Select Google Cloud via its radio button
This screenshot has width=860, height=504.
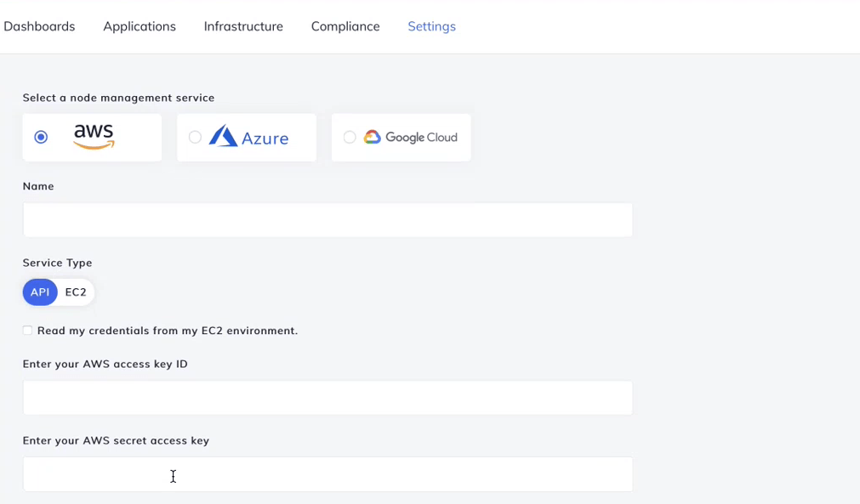(x=349, y=137)
